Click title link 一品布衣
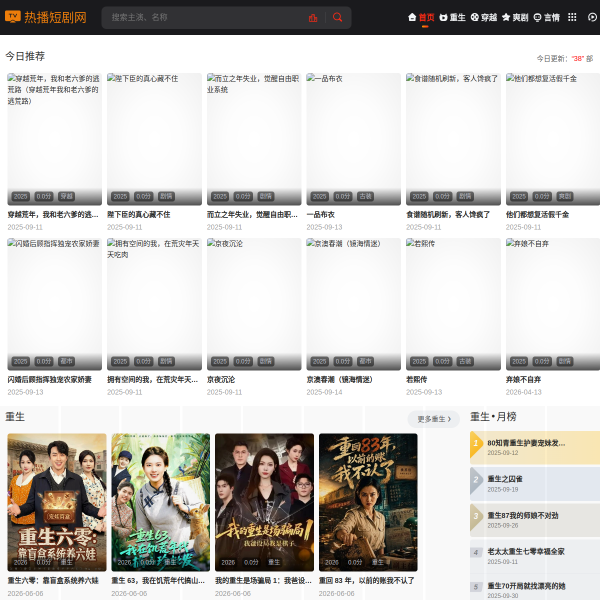This screenshot has height=600, width=600. tap(321, 215)
